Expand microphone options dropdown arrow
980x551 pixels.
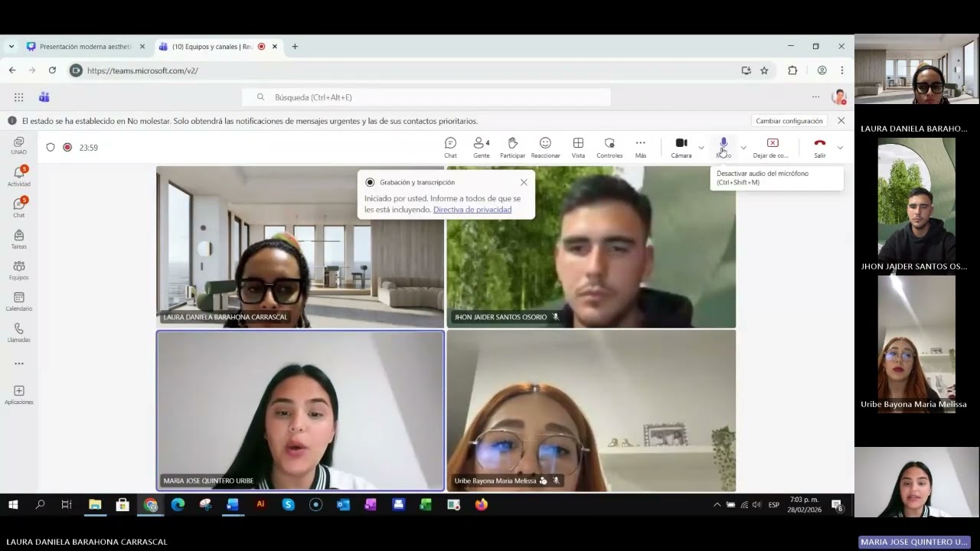(x=743, y=148)
